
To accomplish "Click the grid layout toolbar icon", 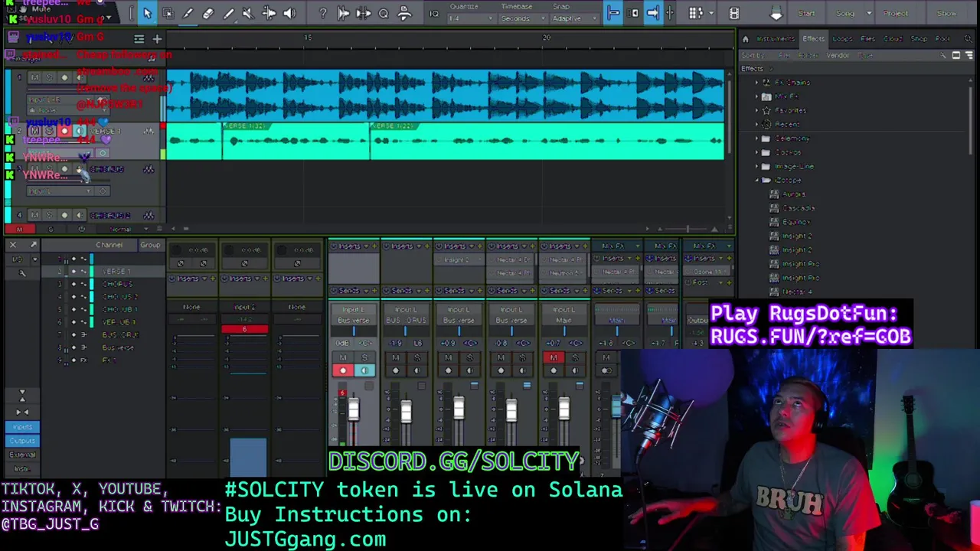I will tap(695, 13).
